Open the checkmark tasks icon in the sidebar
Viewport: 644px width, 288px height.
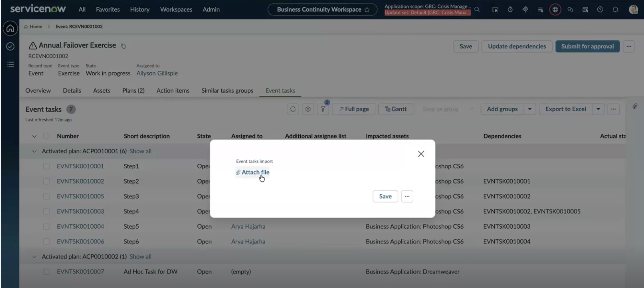point(10,46)
